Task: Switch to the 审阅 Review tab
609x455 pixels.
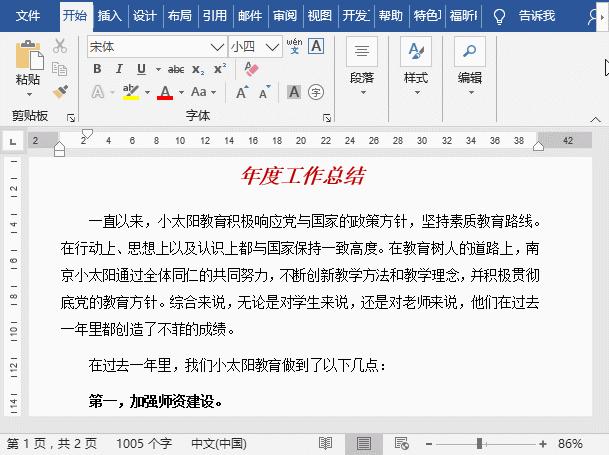Action: pos(285,16)
